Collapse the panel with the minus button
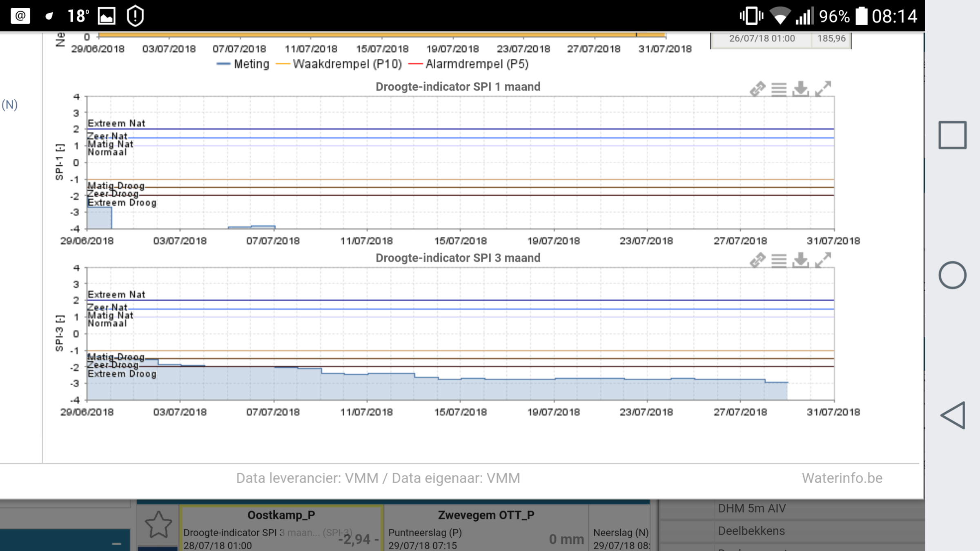 click(x=116, y=544)
